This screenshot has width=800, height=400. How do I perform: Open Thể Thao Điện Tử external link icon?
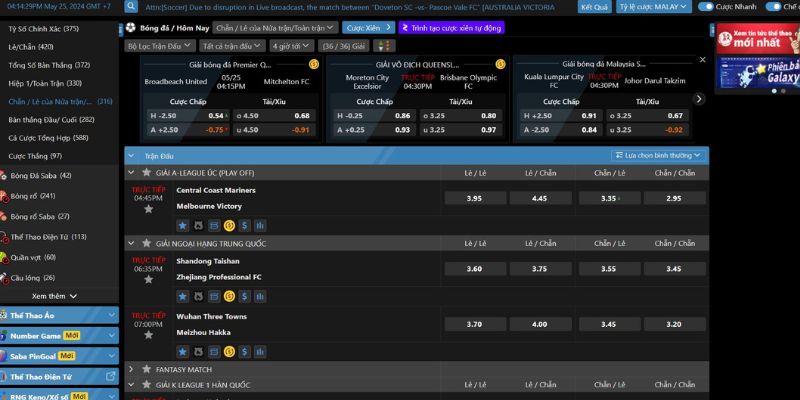(110, 376)
